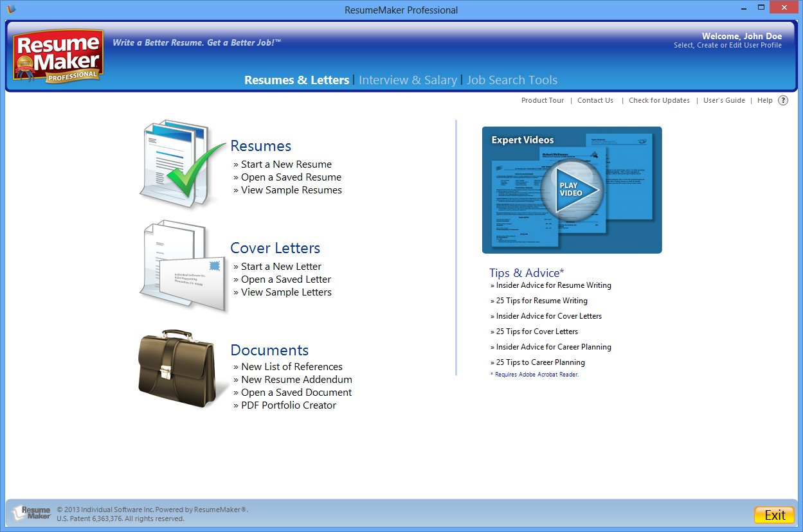The image size is (803, 532).
Task: Check for Updates from the top menu
Action: pos(659,100)
